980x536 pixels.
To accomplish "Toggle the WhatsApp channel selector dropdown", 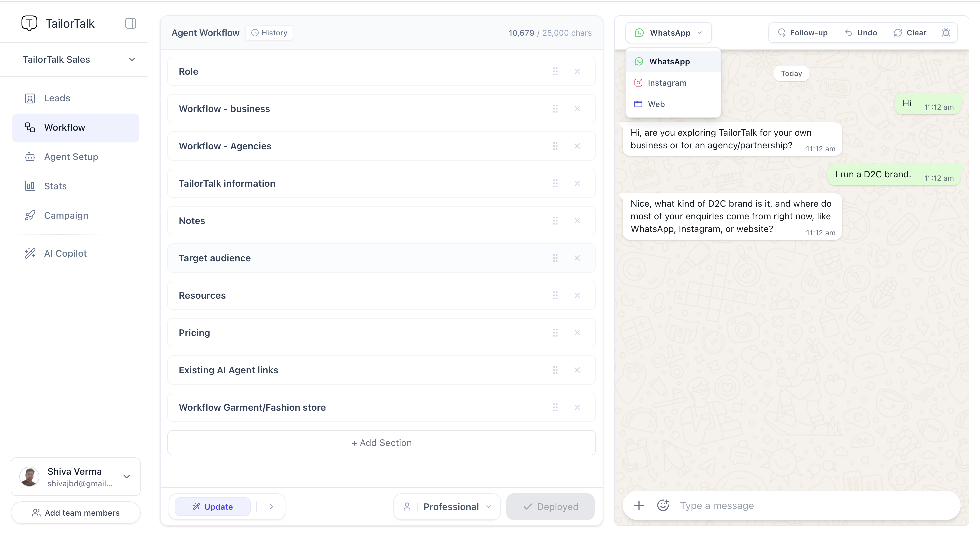I will point(668,33).
